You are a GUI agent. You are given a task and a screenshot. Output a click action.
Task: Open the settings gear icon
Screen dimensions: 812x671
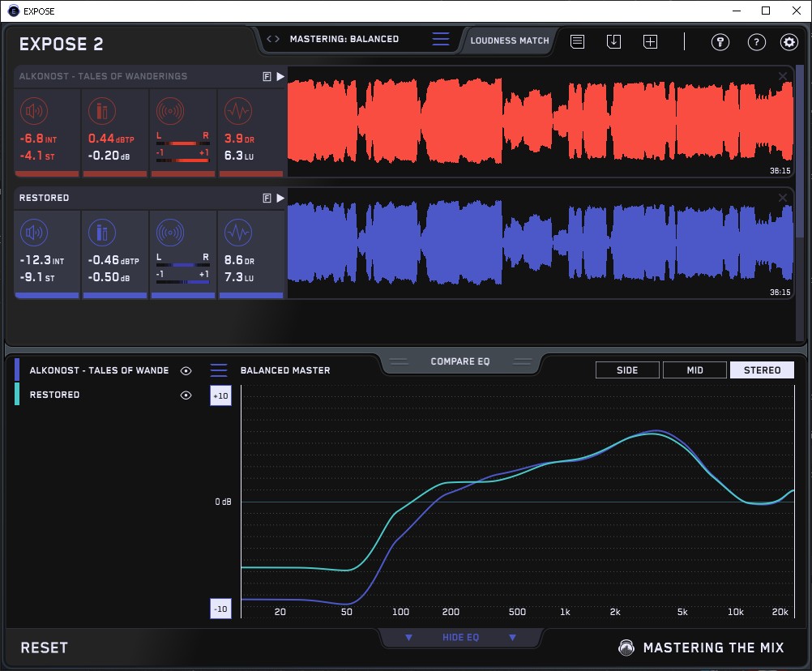point(788,42)
